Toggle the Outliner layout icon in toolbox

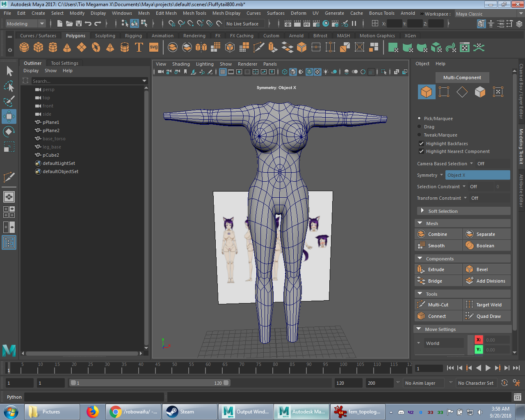click(x=9, y=243)
